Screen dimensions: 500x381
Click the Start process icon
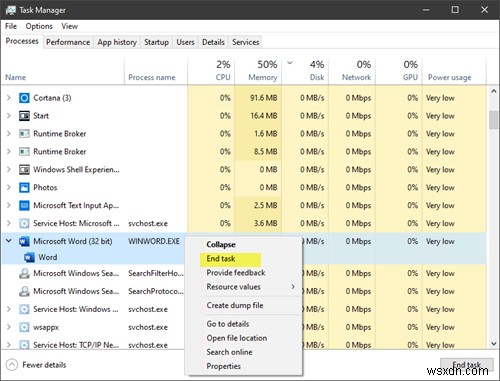coord(24,116)
